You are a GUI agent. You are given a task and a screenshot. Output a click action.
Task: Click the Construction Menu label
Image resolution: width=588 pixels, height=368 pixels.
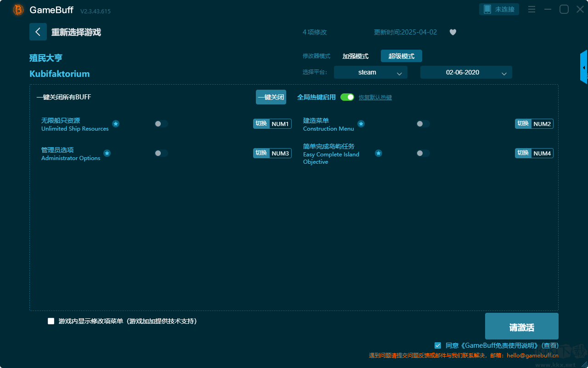(328, 129)
